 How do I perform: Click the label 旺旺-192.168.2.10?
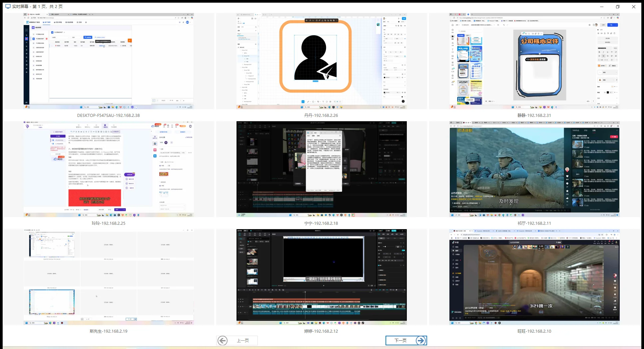pyautogui.click(x=534, y=331)
